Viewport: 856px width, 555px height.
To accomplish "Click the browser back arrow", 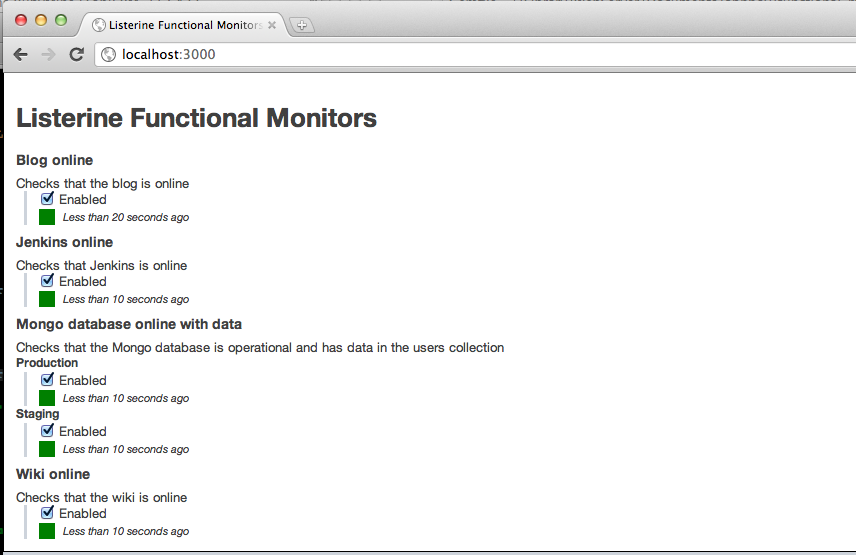I will pyautogui.click(x=20, y=55).
